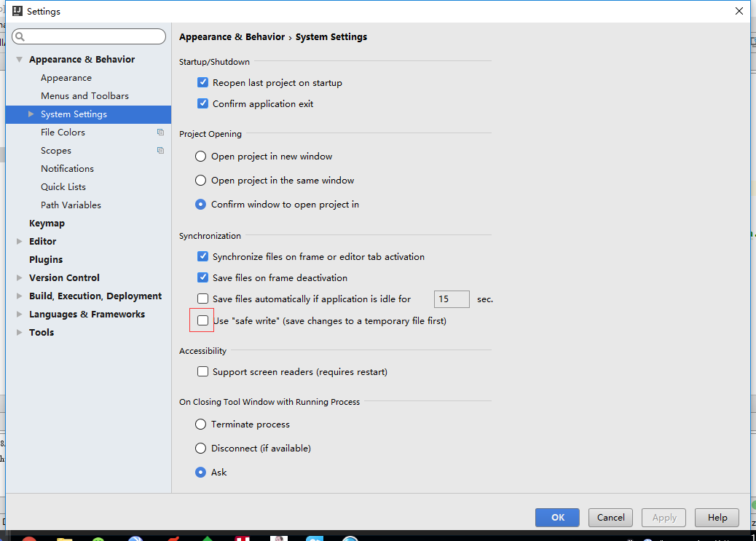Collapse Appearance & Behavior tree arrow

click(x=20, y=60)
